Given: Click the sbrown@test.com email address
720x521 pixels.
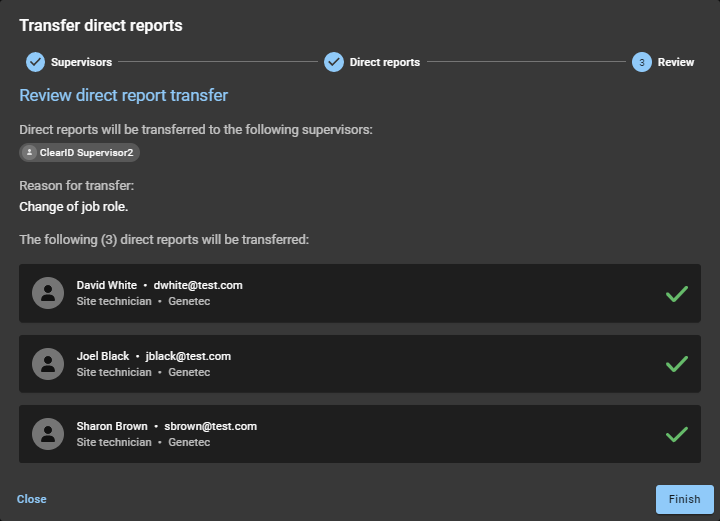Looking at the screenshot, I should 210,426.
